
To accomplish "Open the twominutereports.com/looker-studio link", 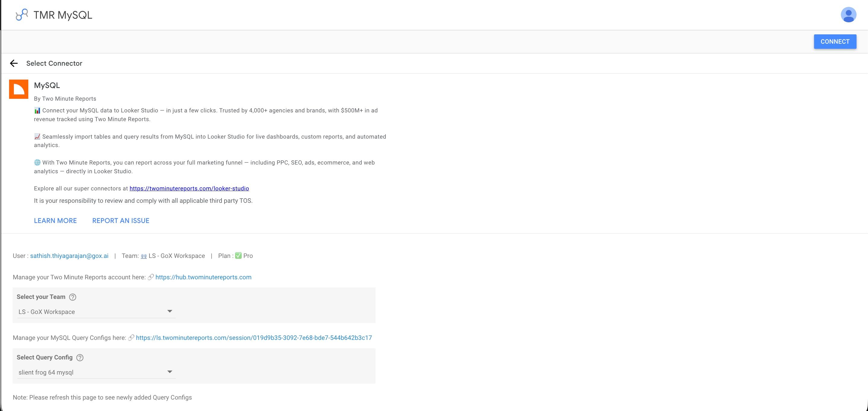I will coord(189,188).
